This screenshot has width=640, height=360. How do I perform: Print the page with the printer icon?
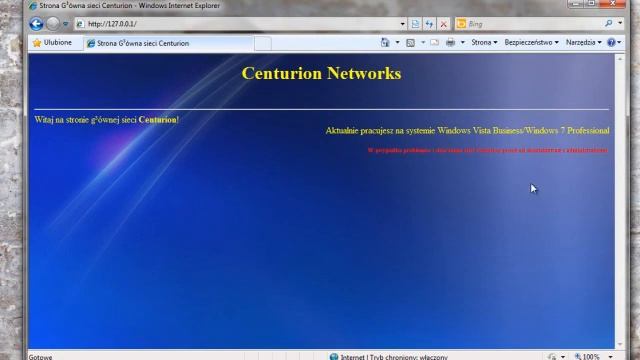pos(450,42)
